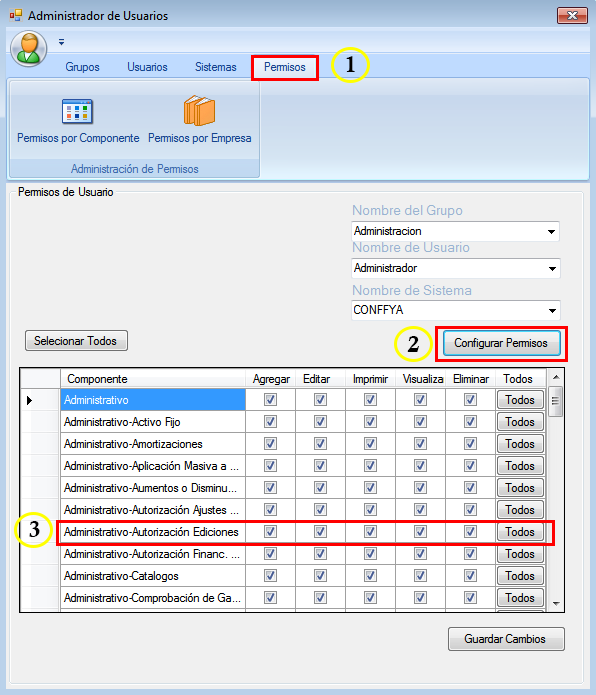Switch to the Grupos tab
This screenshot has height=695, width=596.
click(82, 67)
